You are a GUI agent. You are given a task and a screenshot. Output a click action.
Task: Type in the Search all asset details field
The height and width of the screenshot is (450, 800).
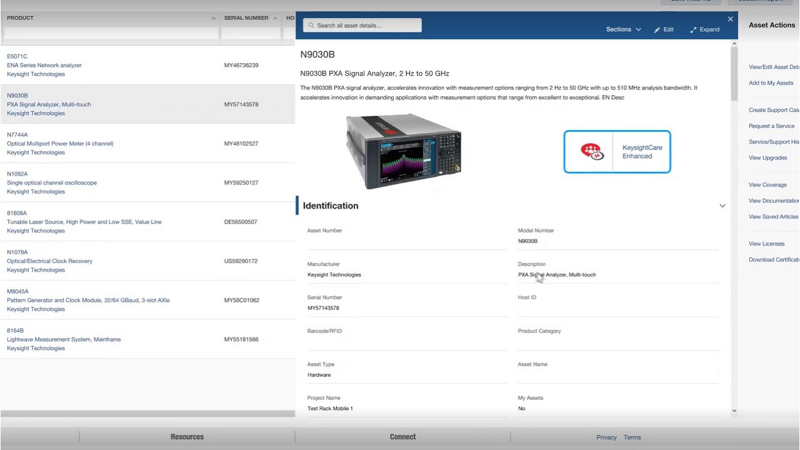click(367, 25)
